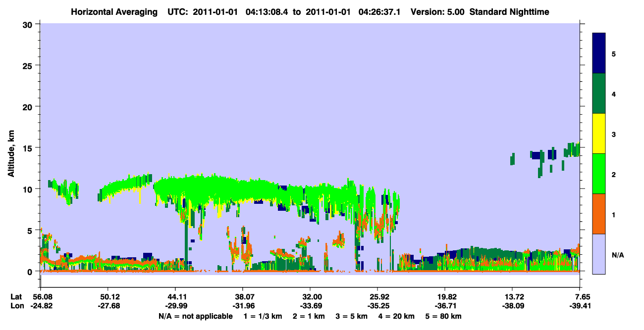Click latitude value 50.12
644x330 pixels.
click(x=107, y=297)
